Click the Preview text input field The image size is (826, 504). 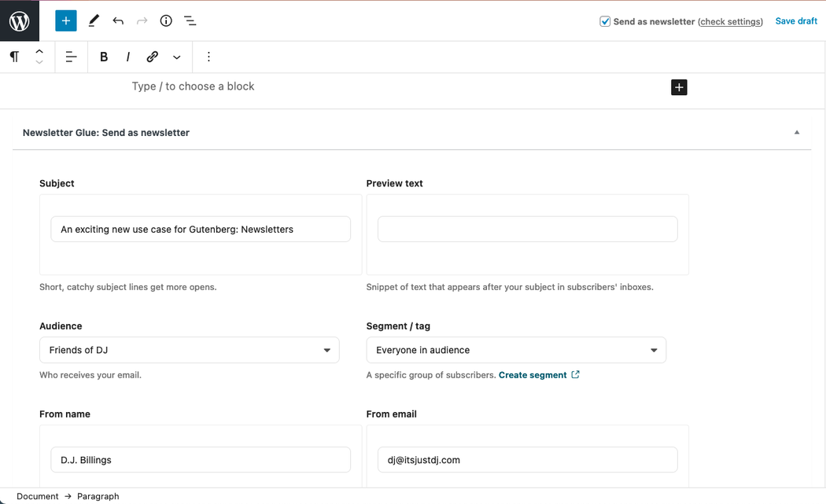tap(527, 229)
